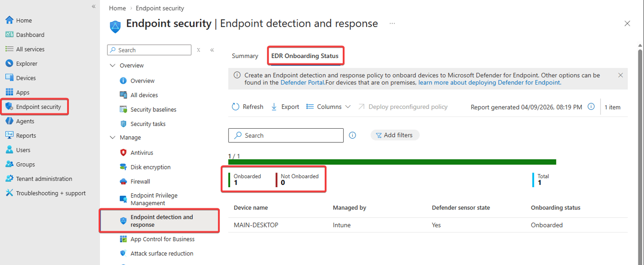Open the Apps grid icon
Image resolution: width=644 pixels, height=265 pixels.
click(9, 92)
